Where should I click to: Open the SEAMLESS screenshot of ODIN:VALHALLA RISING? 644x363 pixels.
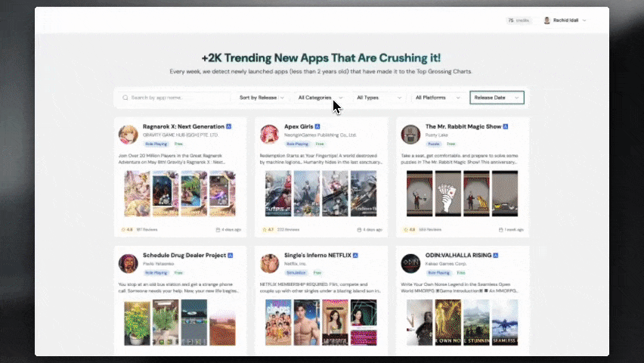click(505, 323)
